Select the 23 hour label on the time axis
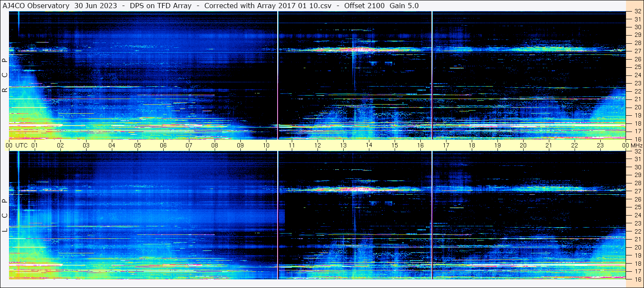Viewport: 644px width, 288px height. [600, 145]
